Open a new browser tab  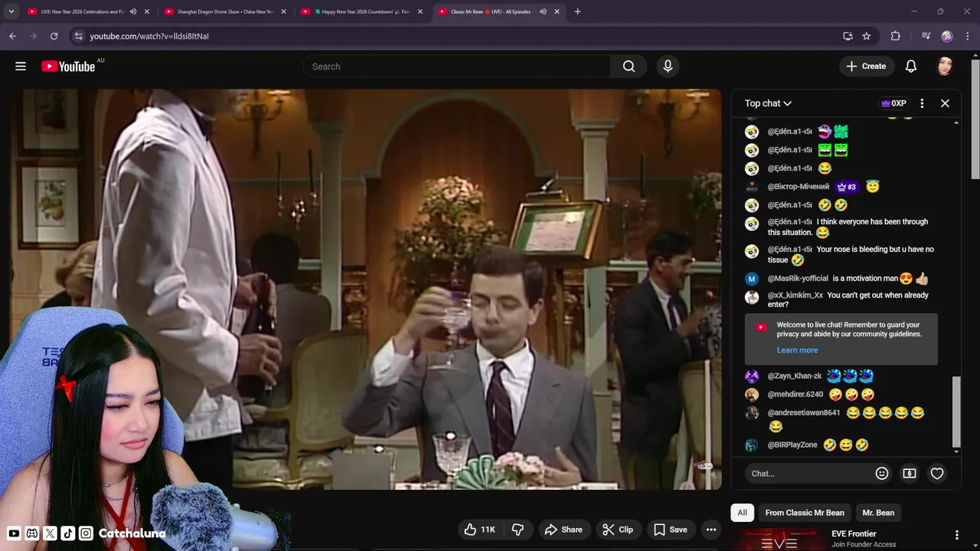(577, 11)
